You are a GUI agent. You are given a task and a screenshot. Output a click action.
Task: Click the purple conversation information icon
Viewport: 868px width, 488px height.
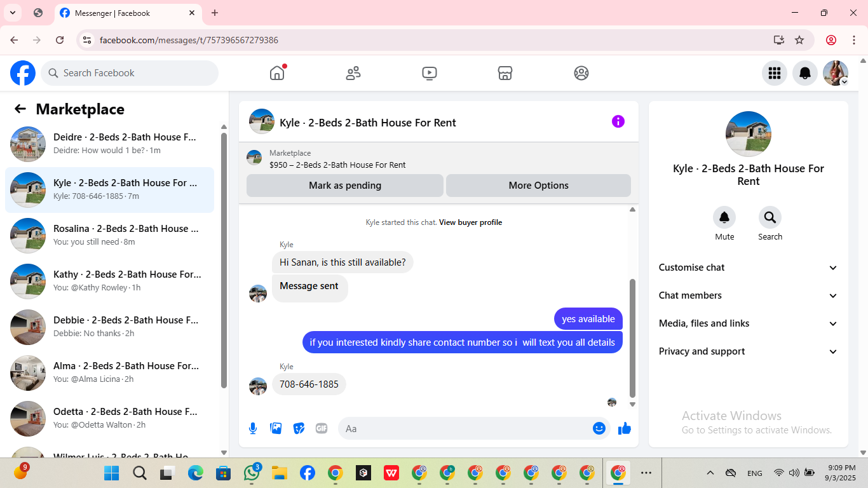pos(618,121)
